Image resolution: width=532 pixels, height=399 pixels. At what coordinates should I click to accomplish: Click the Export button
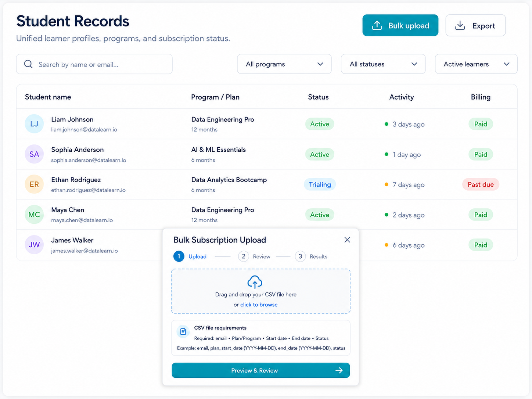click(x=475, y=25)
